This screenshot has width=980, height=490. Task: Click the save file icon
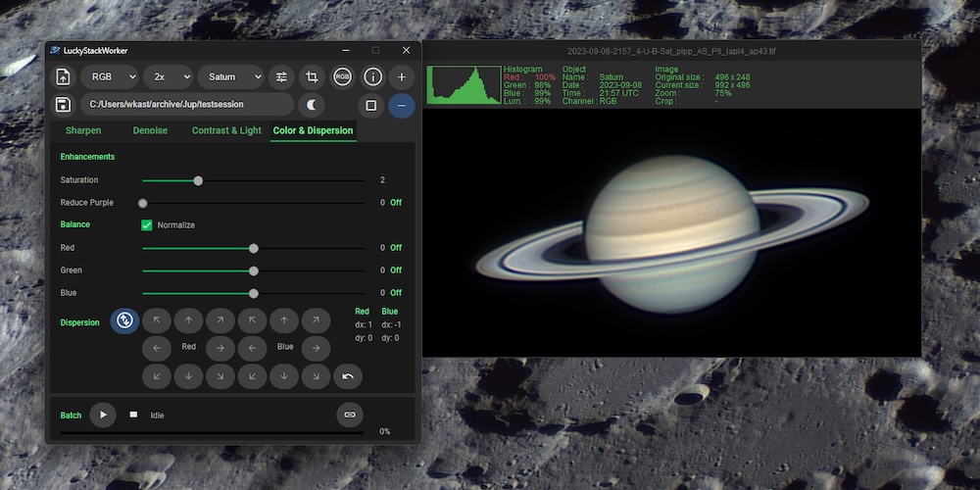click(x=64, y=105)
